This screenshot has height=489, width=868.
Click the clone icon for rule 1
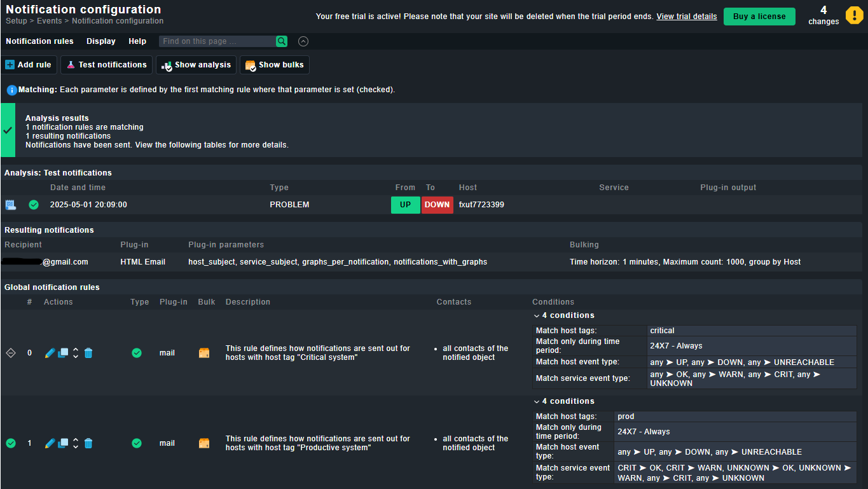click(x=63, y=443)
